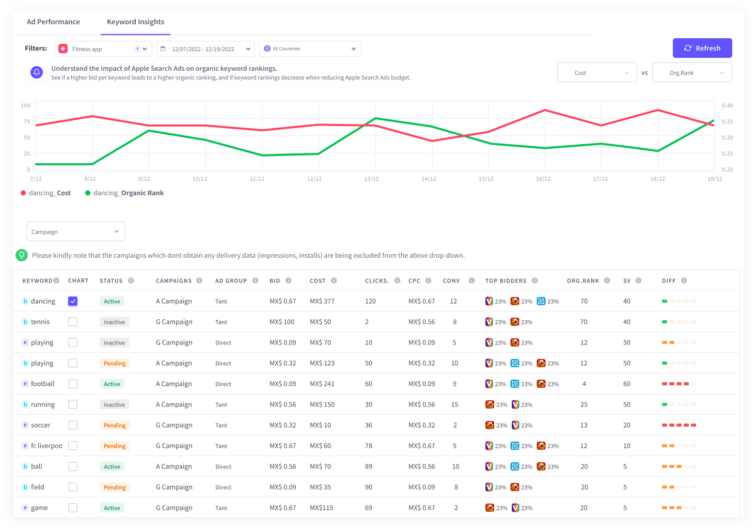The image size is (756, 532).
Task: Click info icon beside TOP BIDDERS header
Action: point(534,281)
